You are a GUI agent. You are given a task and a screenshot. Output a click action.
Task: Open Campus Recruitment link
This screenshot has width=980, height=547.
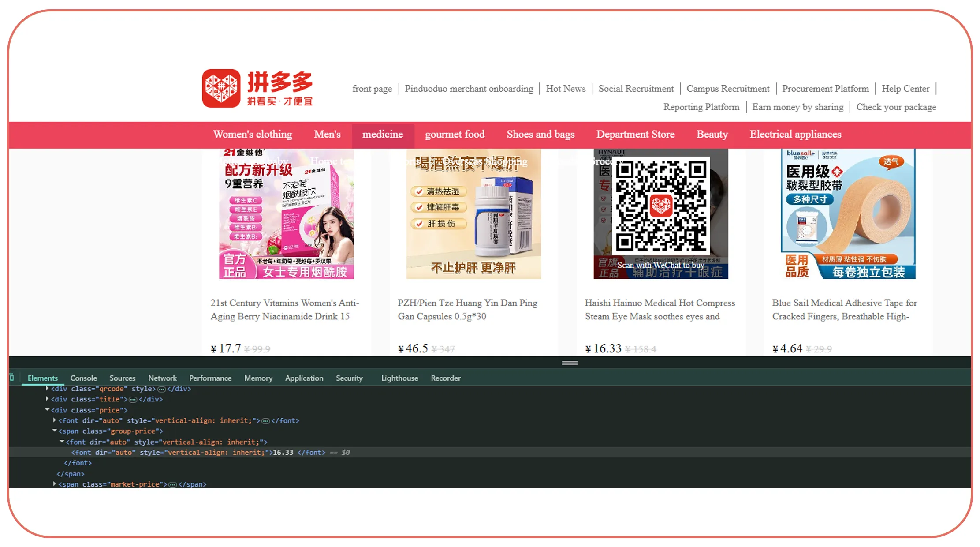pyautogui.click(x=728, y=89)
